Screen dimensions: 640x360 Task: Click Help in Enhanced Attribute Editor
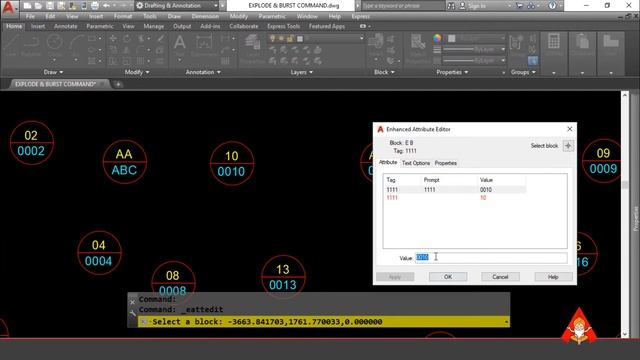pyautogui.click(x=553, y=277)
